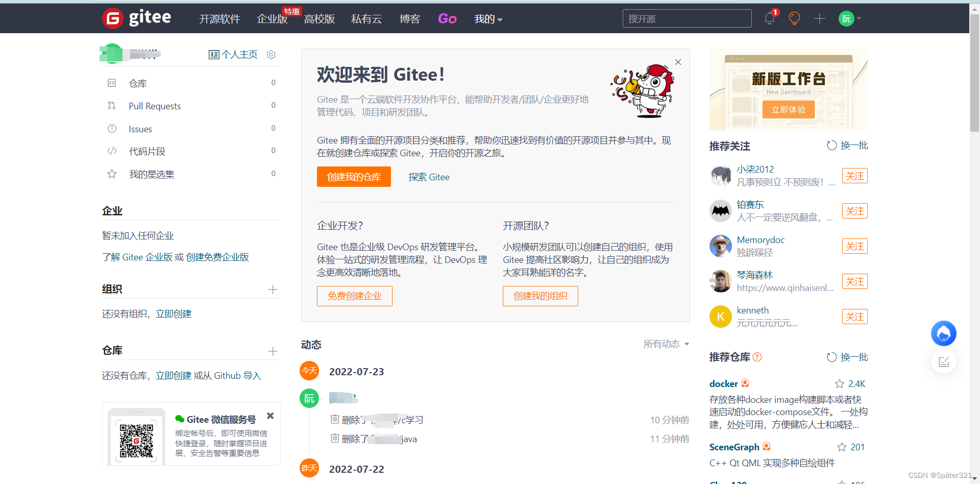Click the floating feedback edit icon
Viewport: 980px width, 484px height.
click(x=944, y=362)
